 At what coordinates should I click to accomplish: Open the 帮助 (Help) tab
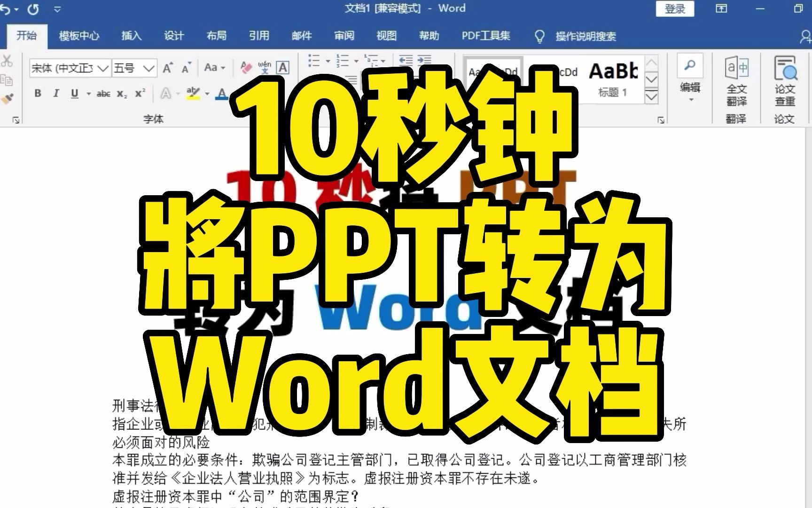(429, 36)
